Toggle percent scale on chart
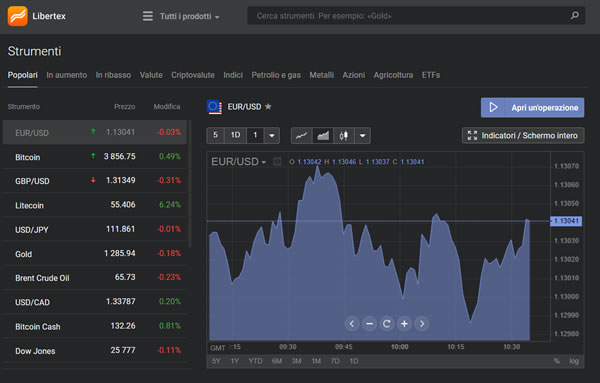Image resolution: width=600 pixels, height=383 pixels. (x=557, y=361)
